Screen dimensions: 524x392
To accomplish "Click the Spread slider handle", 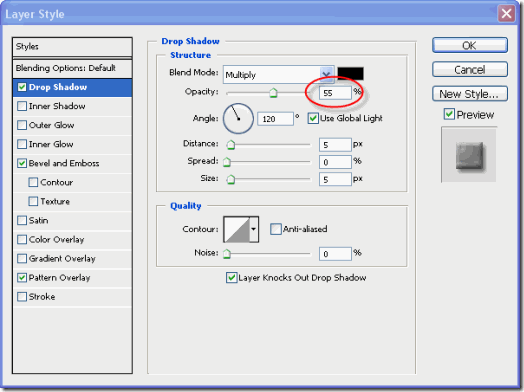I will [x=227, y=162].
